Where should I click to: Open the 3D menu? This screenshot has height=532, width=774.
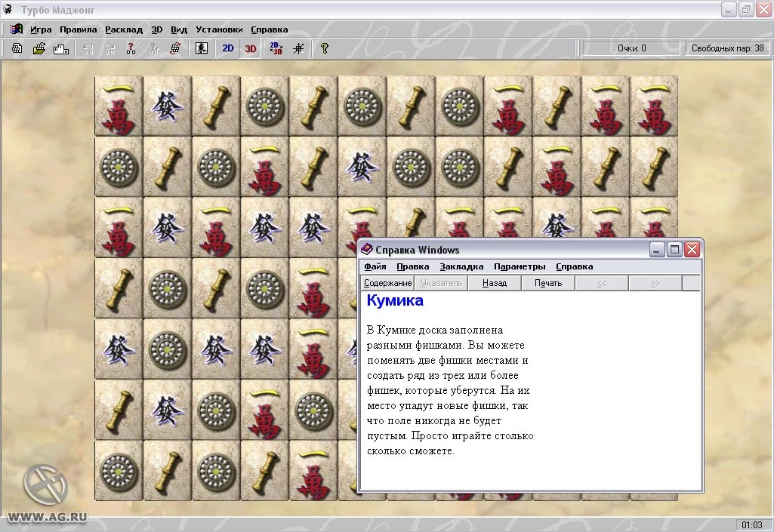click(157, 29)
